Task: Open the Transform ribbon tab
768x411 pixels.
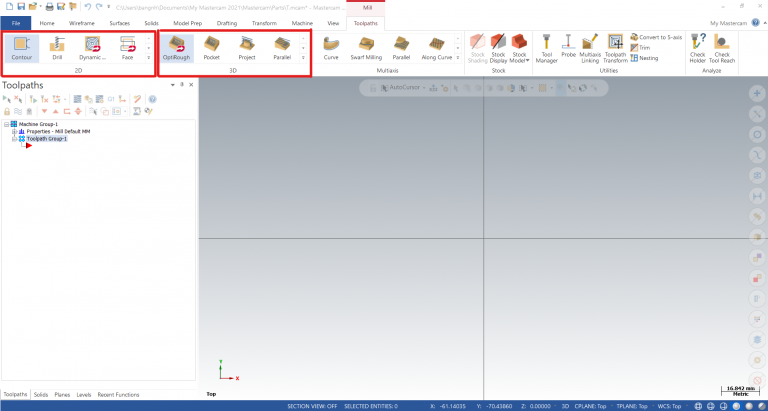Action: [x=264, y=23]
